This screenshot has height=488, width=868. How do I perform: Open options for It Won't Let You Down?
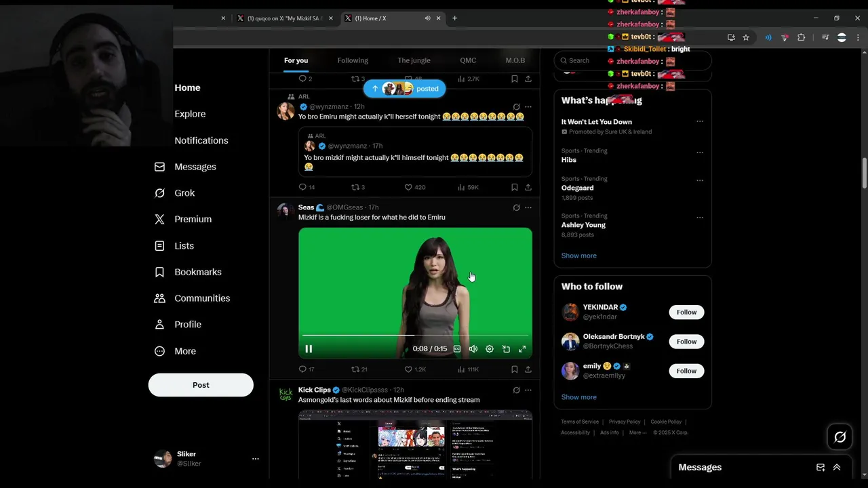(x=700, y=122)
